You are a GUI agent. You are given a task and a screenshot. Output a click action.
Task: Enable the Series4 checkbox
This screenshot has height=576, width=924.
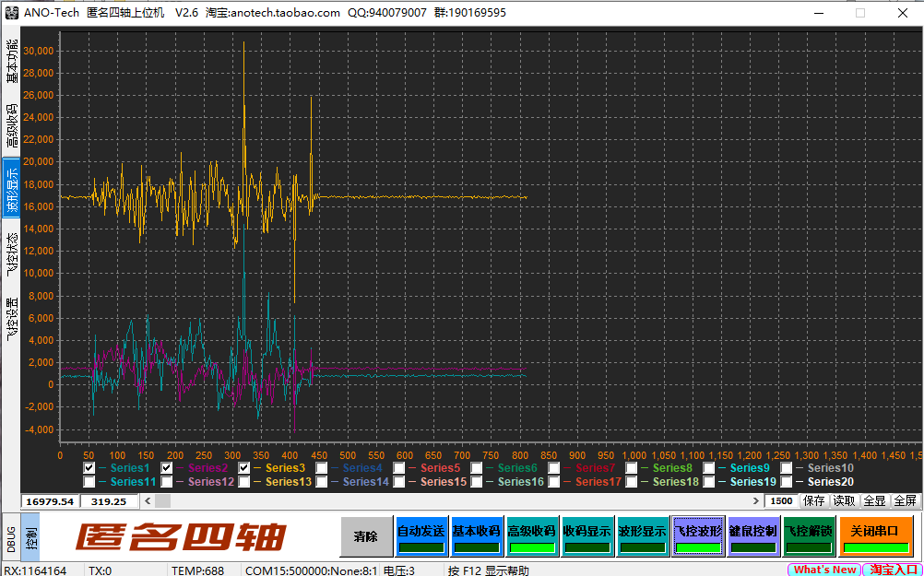(x=321, y=468)
